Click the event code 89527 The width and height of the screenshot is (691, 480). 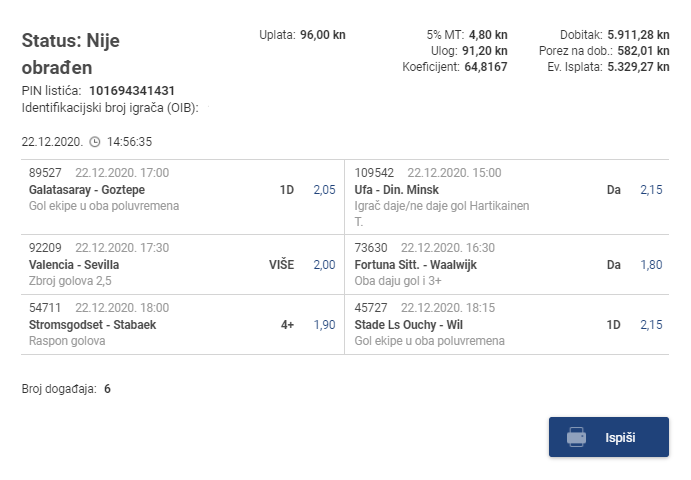click(45, 173)
